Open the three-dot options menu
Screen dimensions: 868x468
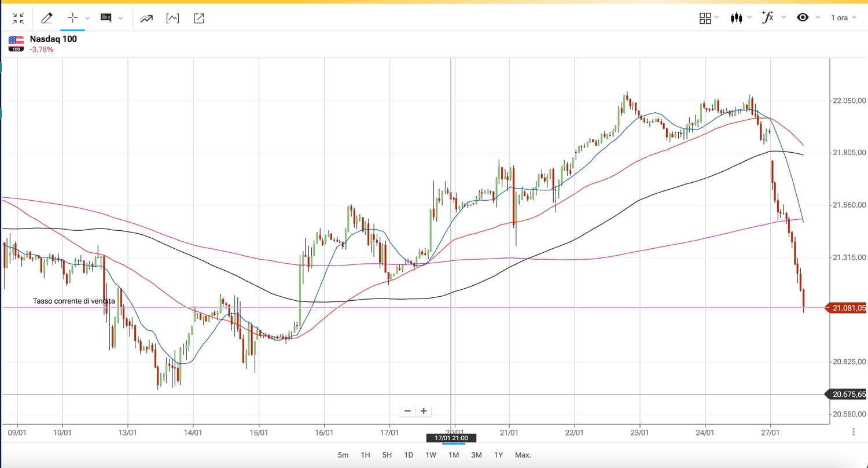tap(854, 432)
